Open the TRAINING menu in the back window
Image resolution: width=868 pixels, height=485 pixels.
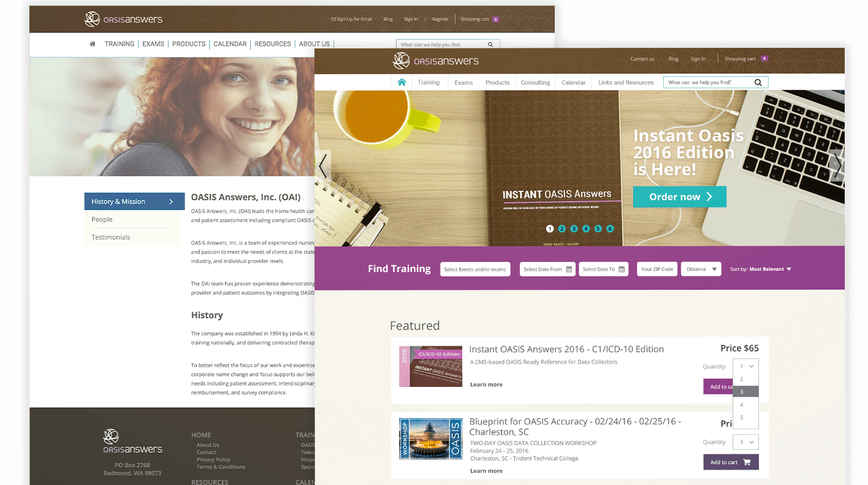[x=120, y=44]
